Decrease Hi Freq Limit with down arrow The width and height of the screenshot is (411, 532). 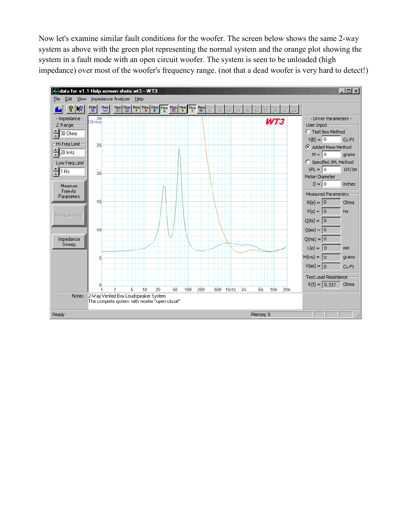coord(56,155)
